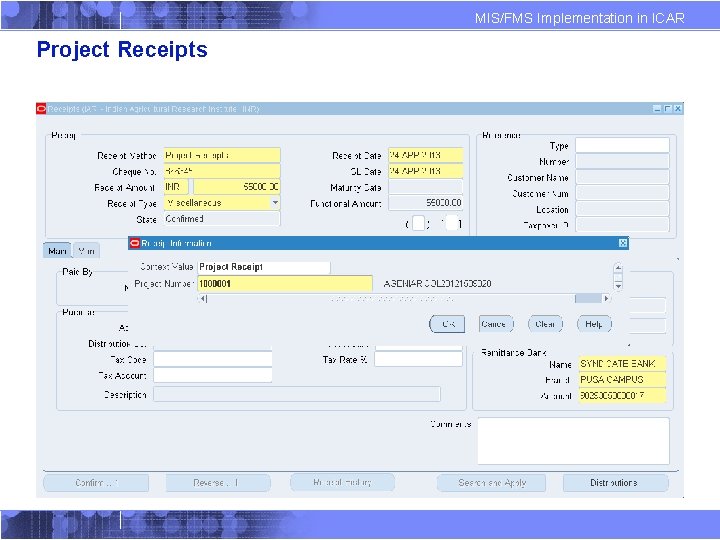
Task: Click the Maturity Date field
Action: 426,187
